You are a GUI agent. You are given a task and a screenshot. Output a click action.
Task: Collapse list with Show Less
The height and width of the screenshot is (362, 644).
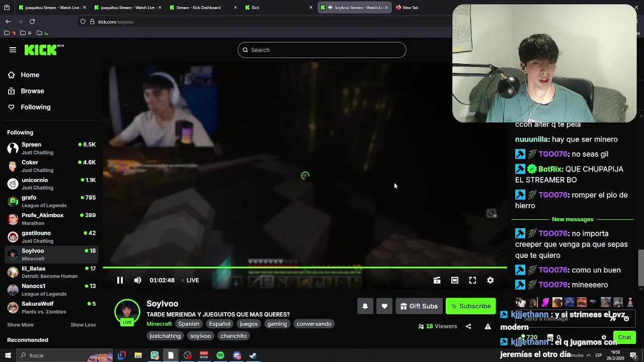[83, 325]
